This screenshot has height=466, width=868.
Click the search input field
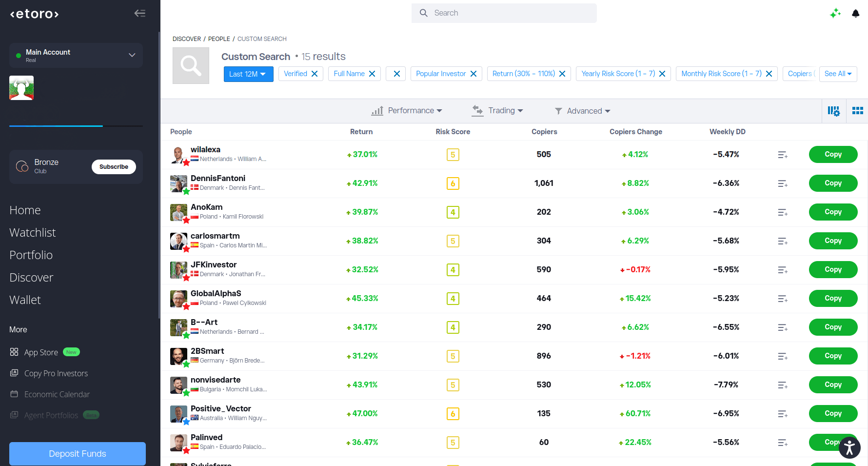point(504,13)
